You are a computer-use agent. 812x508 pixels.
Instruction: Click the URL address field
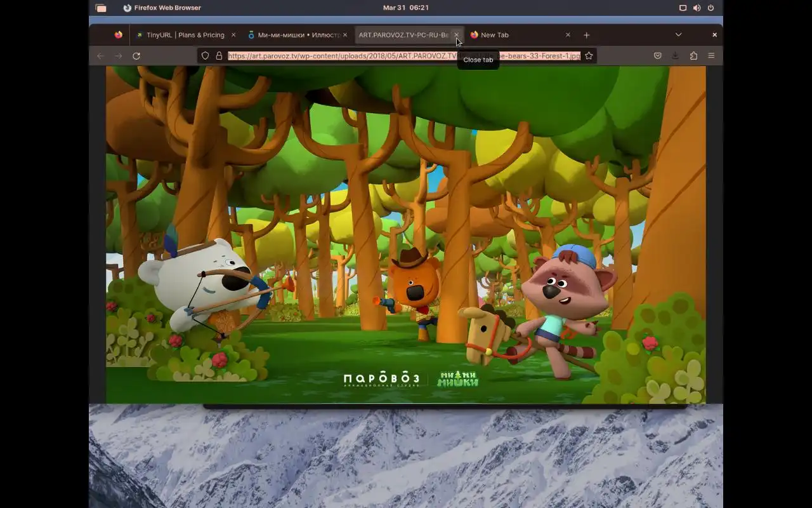pyautogui.click(x=403, y=56)
